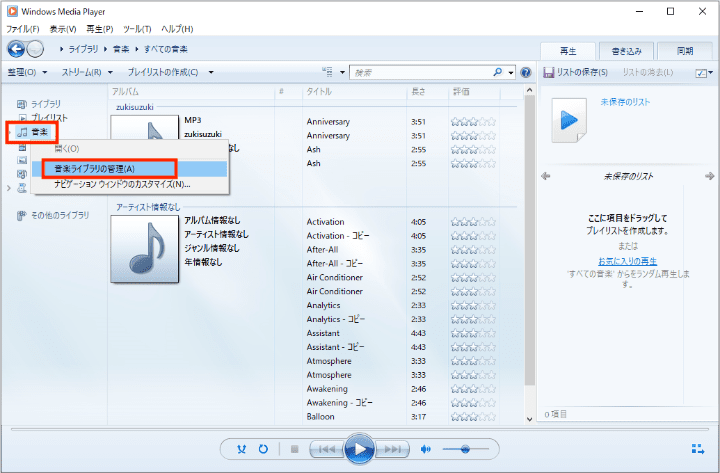Click the Stop playback button
The image size is (720, 473).
(x=294, y=449)
